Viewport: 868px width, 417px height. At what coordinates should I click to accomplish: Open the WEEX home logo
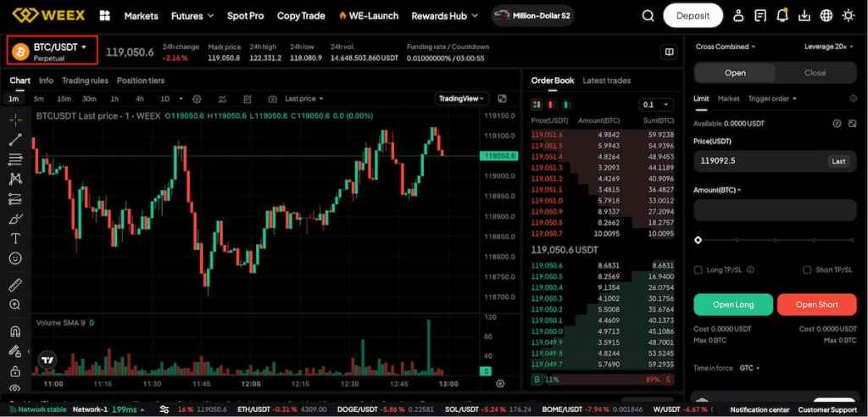coord(48,15)
